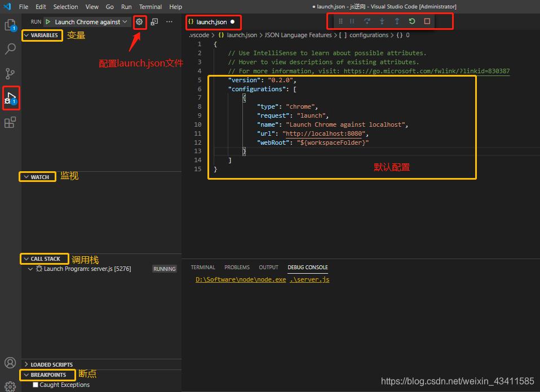
Task: Switch to the DEBUG CONSOLE tab
Action: click(308, 268)
